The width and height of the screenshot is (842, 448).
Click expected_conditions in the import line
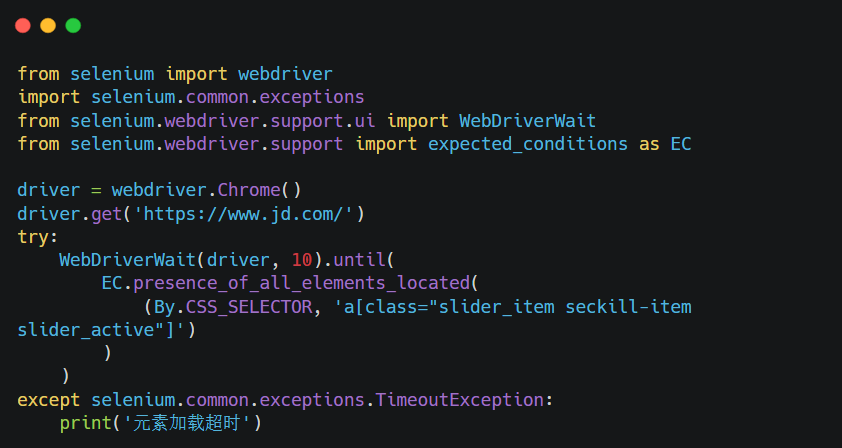528,144
